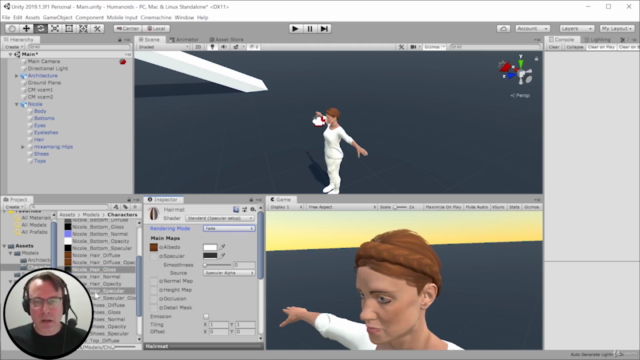The height and width of the screenshot is (360, 640).
Task: Open material settings gear icon
Action: coord(253,209)
